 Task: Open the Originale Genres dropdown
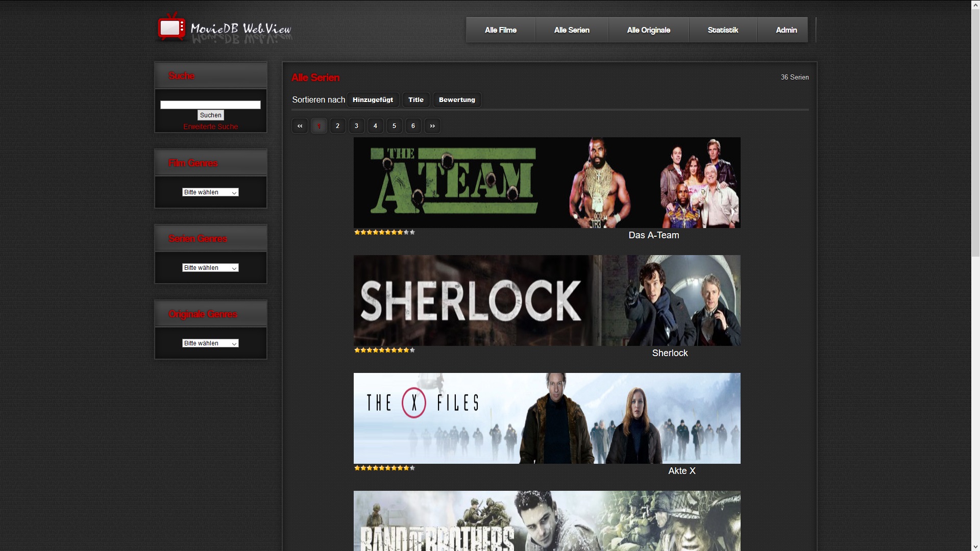(x=210, y=343)
